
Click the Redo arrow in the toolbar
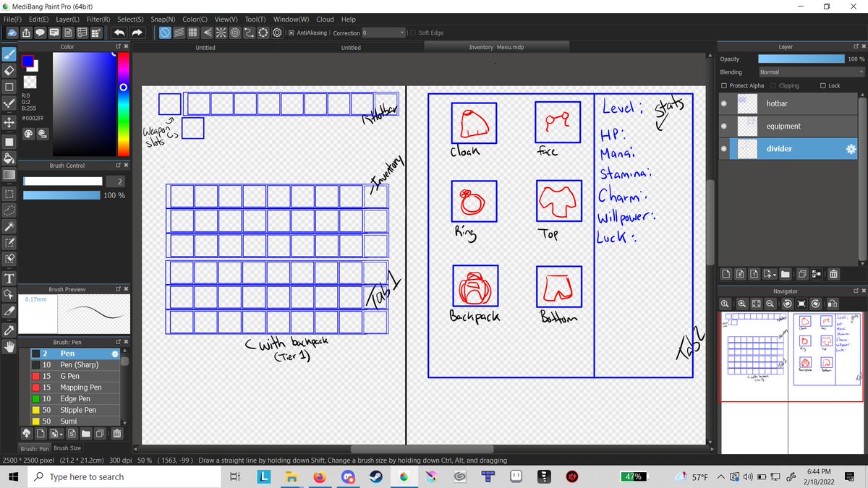point(137,33)
